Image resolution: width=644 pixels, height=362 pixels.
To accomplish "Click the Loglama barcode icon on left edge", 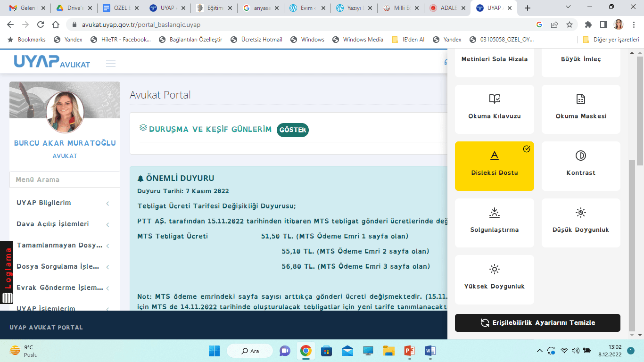I will tap(8, 298).
